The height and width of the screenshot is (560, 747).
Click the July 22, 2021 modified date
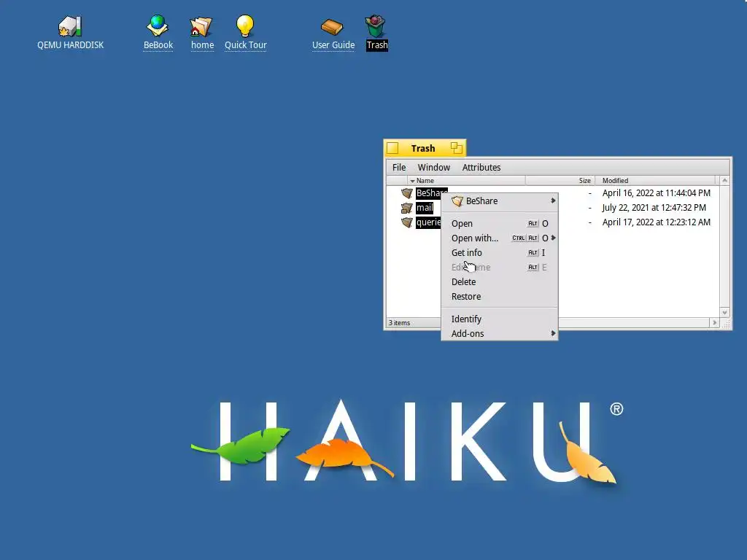tap(654, 208)
